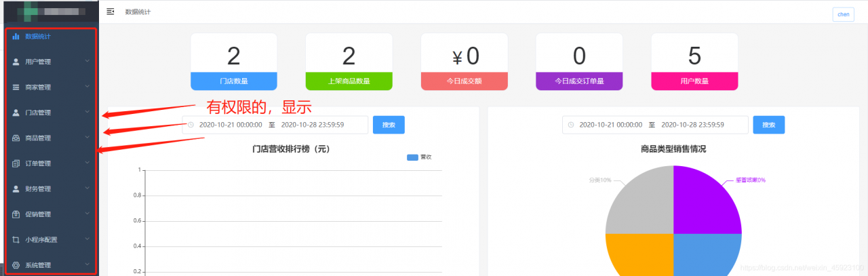This screenshot has width=868, height=276.
Task: Click start date in right date range
Action: (610, 125)
